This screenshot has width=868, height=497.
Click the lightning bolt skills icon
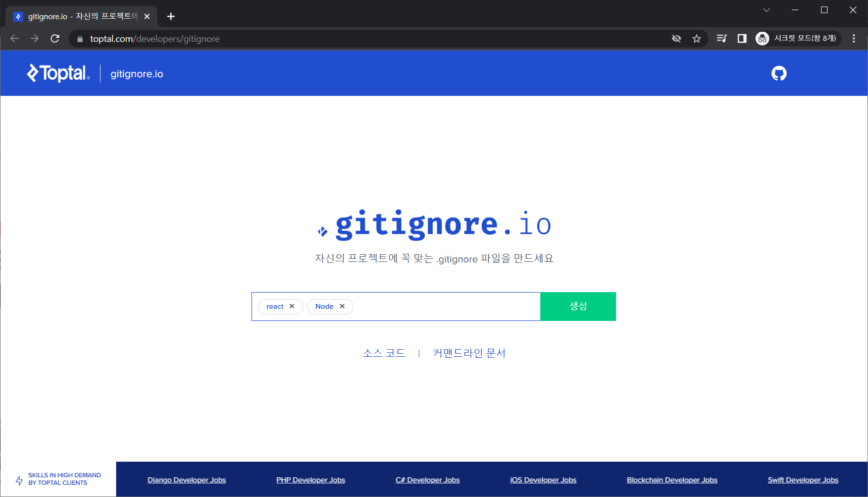pos(19,480)
